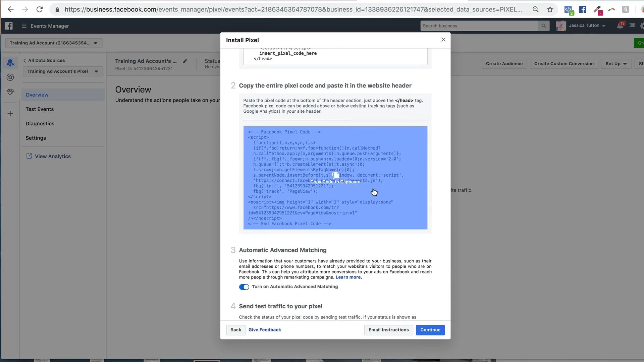
Task: Expand the Set Up dropdown
Action: pos(616,64)
